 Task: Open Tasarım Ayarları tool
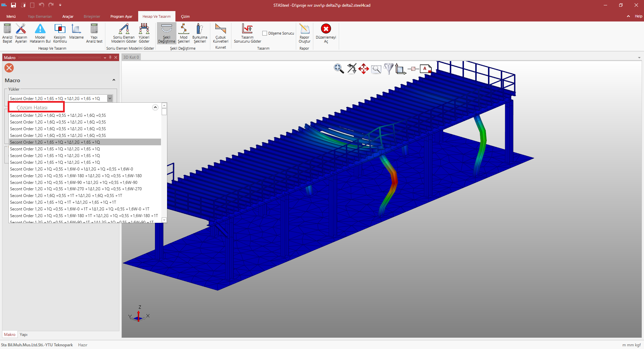pos(21,30)
